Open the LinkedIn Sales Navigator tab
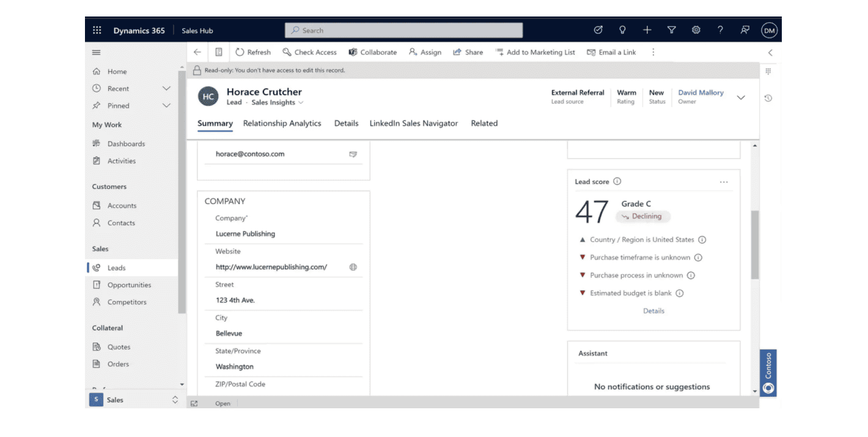Viewport: 868px width, 437px height. tap(413, 123)
